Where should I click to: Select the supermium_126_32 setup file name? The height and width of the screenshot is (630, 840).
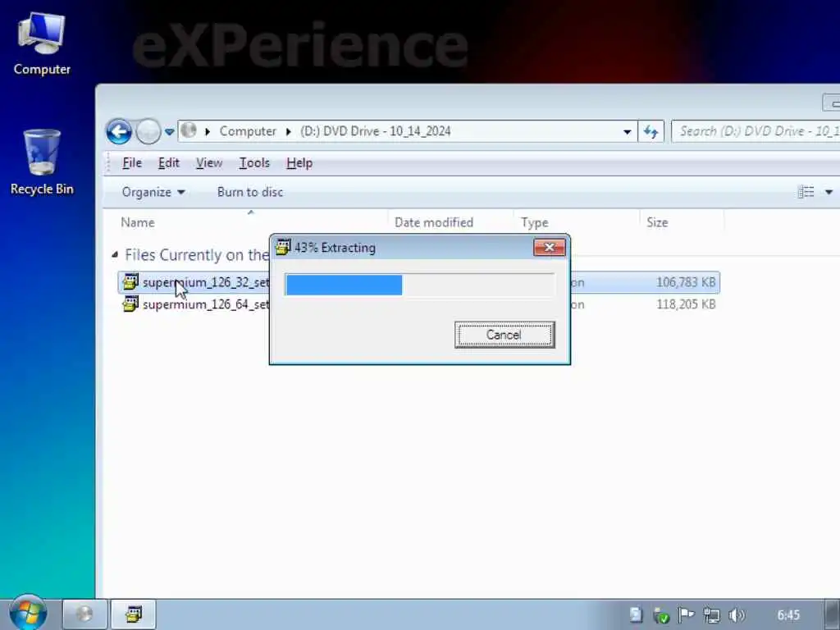[x=206, y=282]
